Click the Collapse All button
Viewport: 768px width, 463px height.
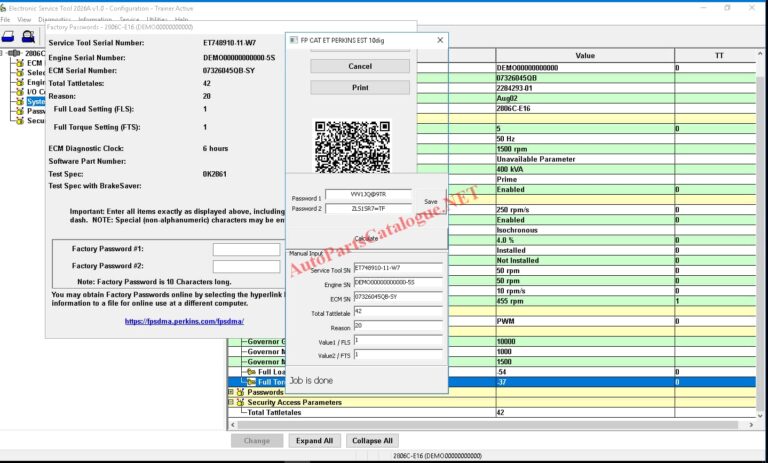pyautogui.click(x=372, y=440)
